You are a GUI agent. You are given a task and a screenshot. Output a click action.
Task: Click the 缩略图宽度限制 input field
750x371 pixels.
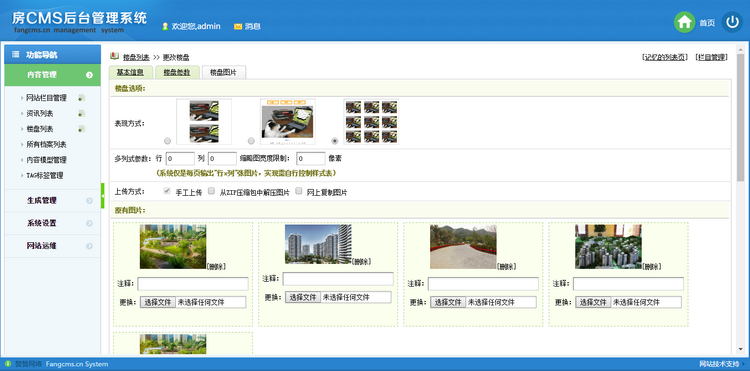click(x=311, y=158)
